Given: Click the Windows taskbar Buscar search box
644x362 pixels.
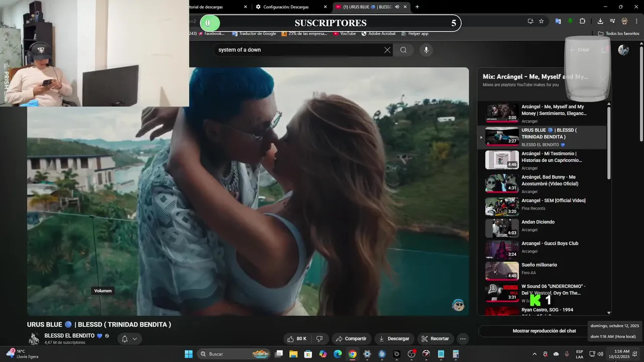Looking at the screenshot, I should coord(233,354).
